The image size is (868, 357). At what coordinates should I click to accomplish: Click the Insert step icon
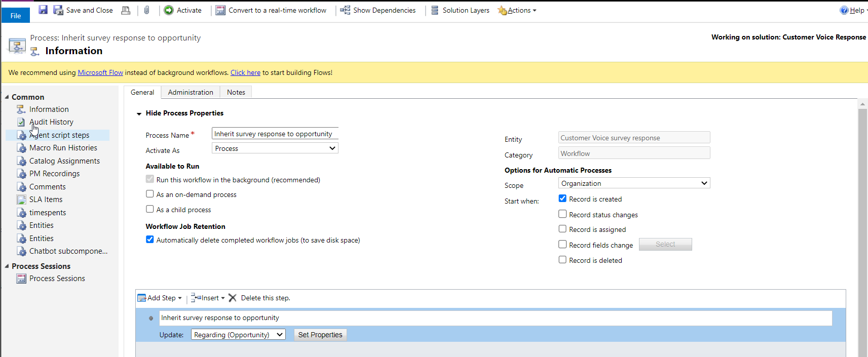point(196,298)
